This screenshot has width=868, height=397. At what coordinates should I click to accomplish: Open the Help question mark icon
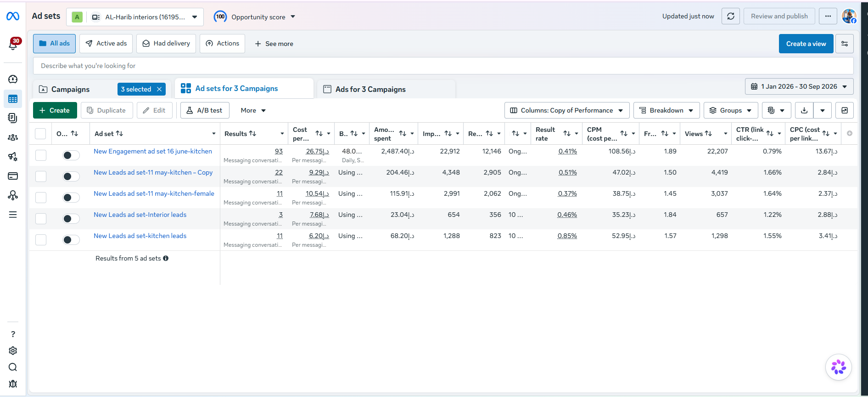point(13,334)
